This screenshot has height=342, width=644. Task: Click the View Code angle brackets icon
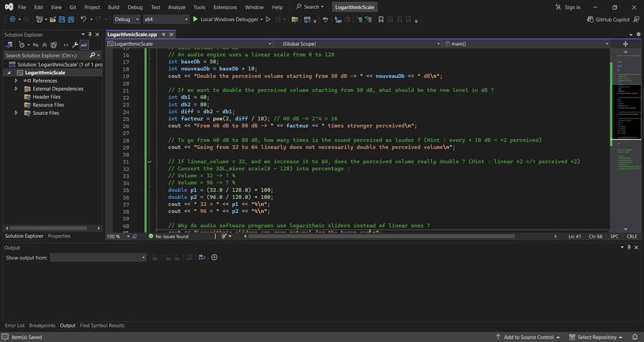point(66,45)
